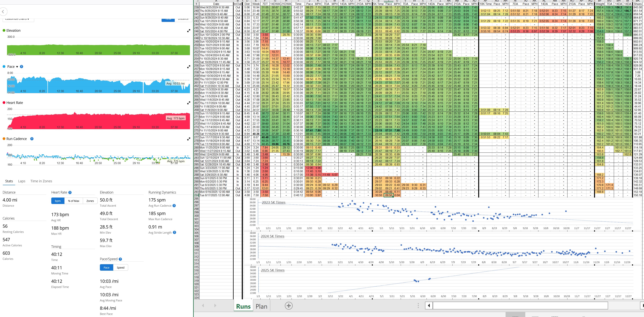The height and width of the screenshot is (317, 644).
Task: Expand the Pace chart to fullscreen
Action: click(189, 67)
